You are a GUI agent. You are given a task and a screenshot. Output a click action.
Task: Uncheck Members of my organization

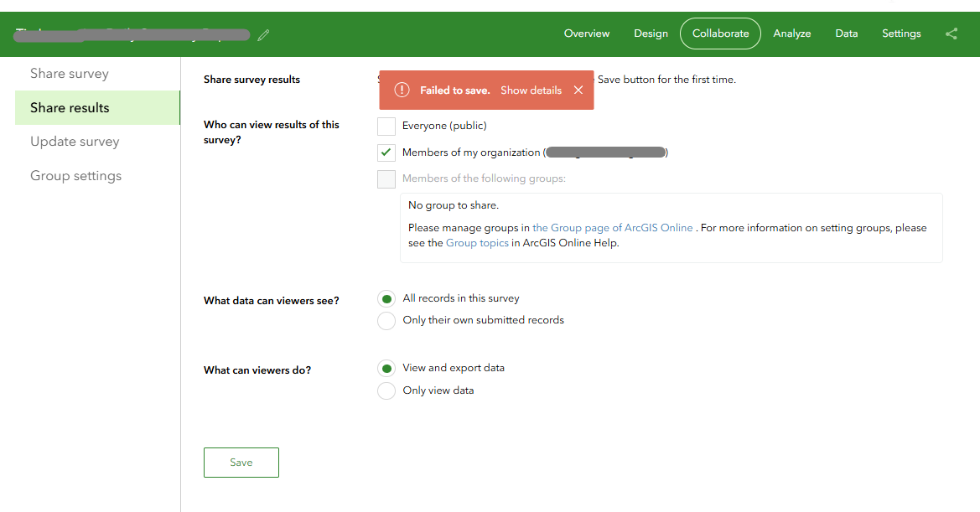point(386,153)
